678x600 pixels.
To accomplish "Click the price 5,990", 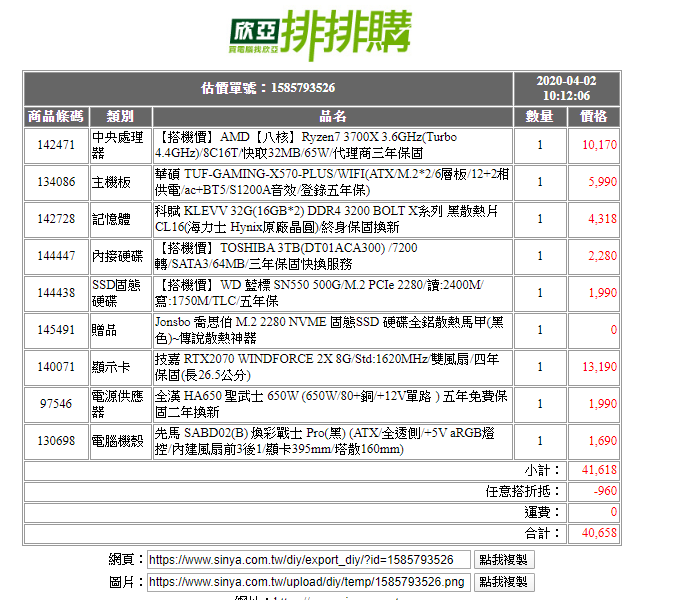I will point(602,182).
